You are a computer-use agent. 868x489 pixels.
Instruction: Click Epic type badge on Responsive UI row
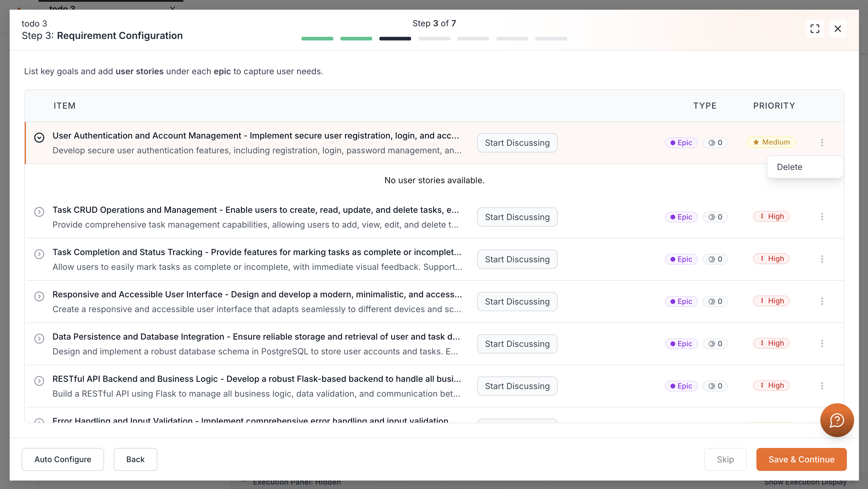tap(681, 302)
